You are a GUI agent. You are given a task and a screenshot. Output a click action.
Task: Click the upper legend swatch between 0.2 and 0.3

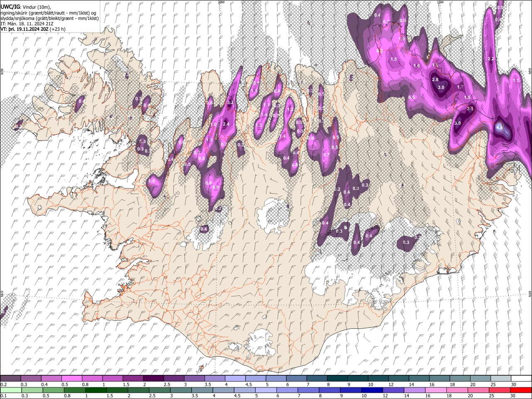(10, 378)
